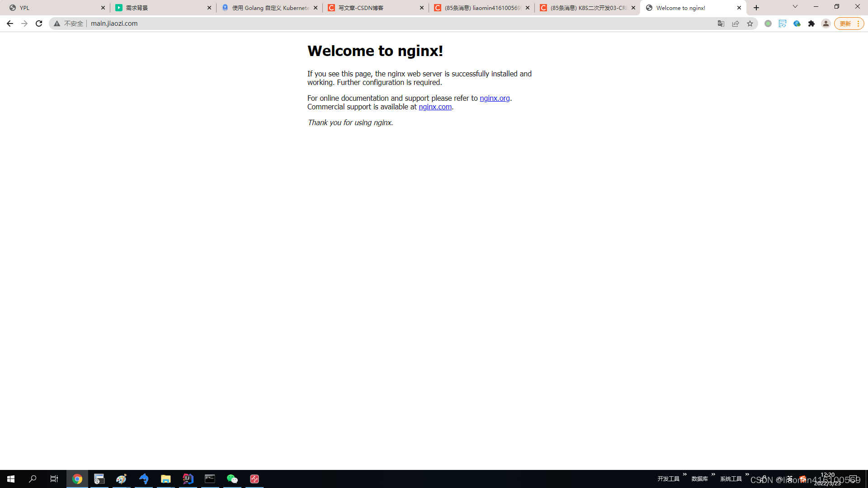Close the 需求背景 tab
This screenshot has width=868, height=488.
click(x=209, y=8)
